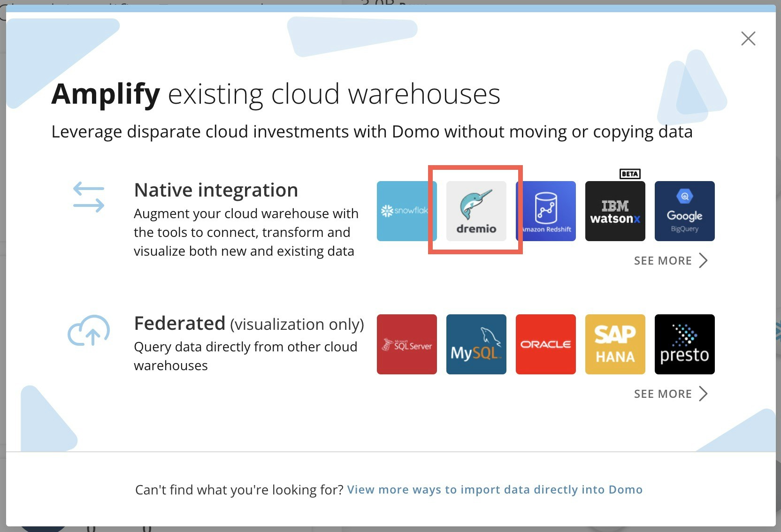781x532 pixels.
Task: Select the IBM watsonx tile
Action: coord(615,211)
